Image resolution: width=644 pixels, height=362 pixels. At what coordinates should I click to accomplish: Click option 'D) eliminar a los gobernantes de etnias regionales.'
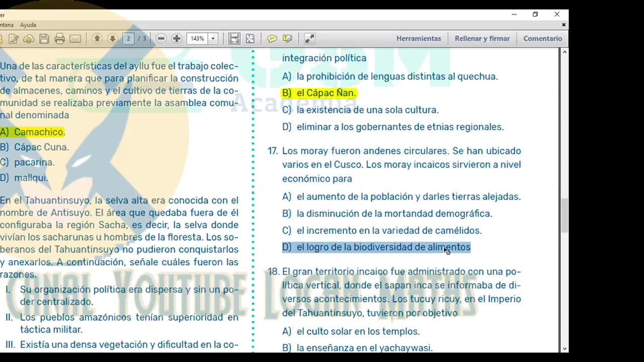tap(392, 127)
